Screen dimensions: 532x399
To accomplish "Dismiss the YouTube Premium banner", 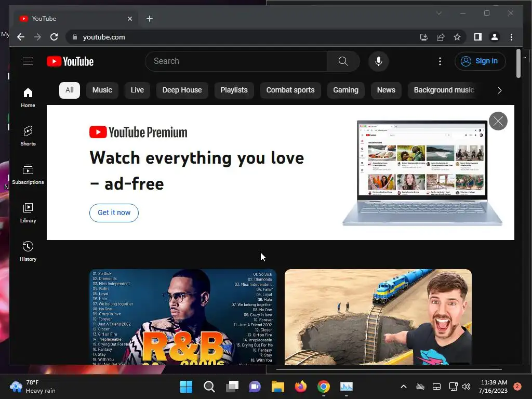I will [498, 121].
